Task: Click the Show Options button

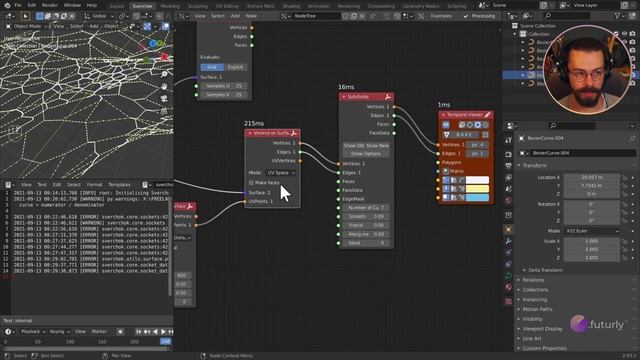Action: coord(366,154)
